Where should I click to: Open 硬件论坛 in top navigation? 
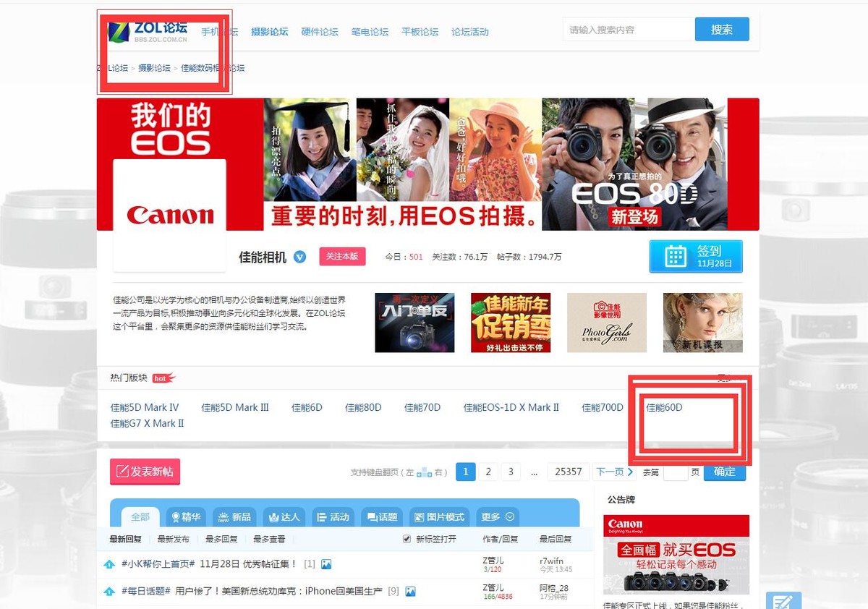coord(320,32)
